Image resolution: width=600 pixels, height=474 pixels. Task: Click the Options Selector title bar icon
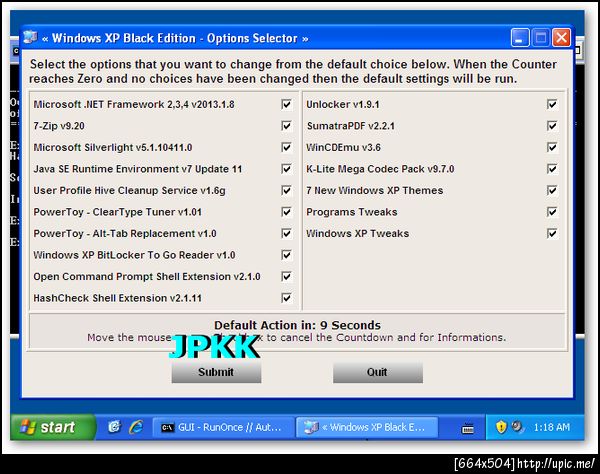30,37
